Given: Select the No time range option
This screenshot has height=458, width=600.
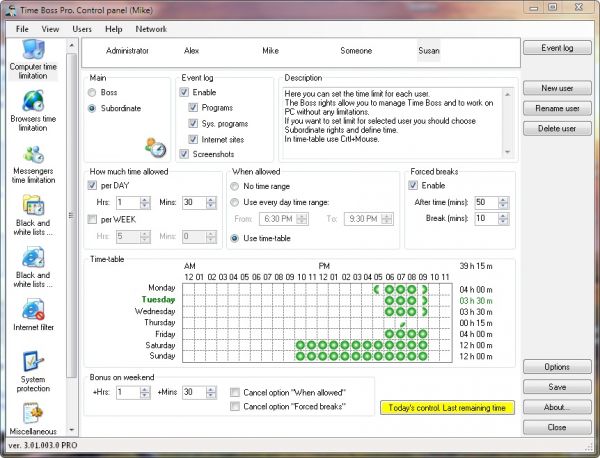Looking at the screenshot, I should click(x=235, y=186).
